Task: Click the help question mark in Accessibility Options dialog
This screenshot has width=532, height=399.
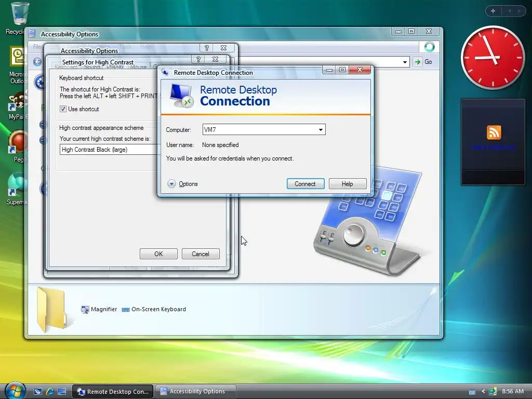Action: coord(207,48)
